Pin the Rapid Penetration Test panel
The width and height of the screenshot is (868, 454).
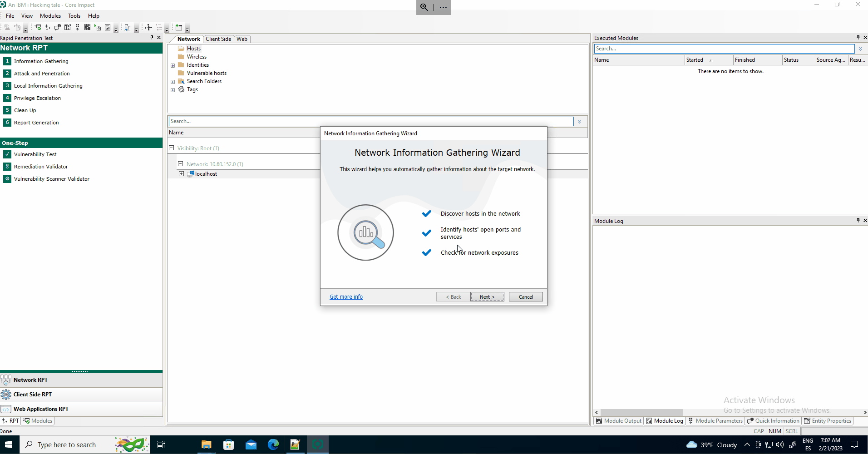tap(152, 38)
